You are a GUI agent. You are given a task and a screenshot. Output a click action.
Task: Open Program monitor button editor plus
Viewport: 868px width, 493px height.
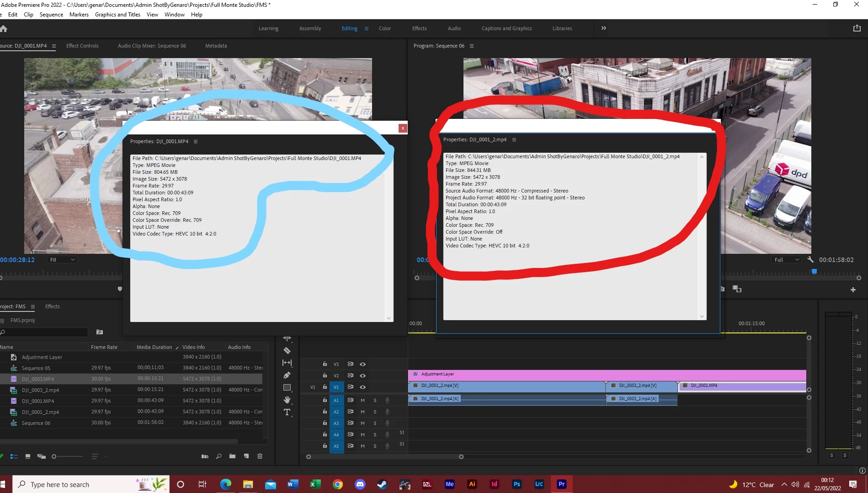[x=853, y=289]
